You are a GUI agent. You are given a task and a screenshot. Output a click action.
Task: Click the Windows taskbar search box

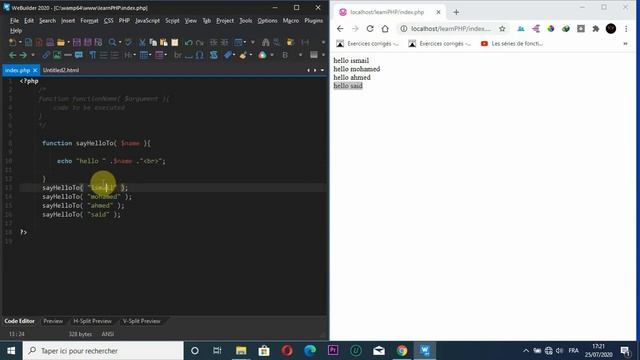pyautogui.click(x=103, y=351)
